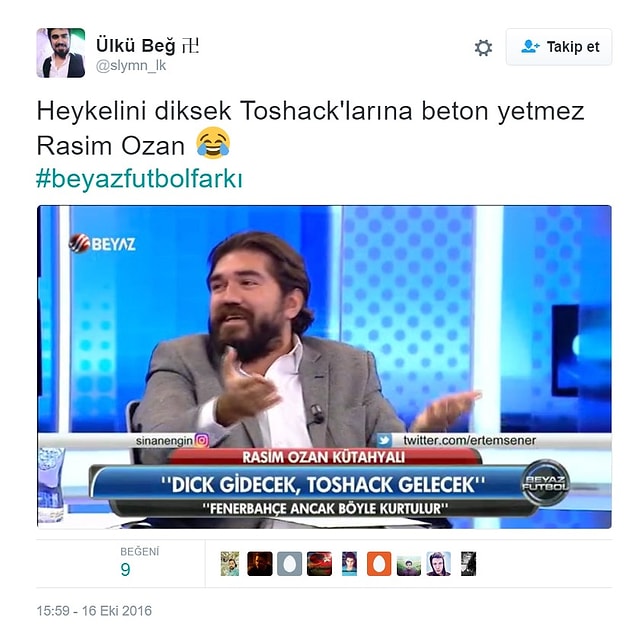635x627 pixels.
Task: Open the #beyazfutbolfarkı hashtag
Action: [x=139, y=179]
